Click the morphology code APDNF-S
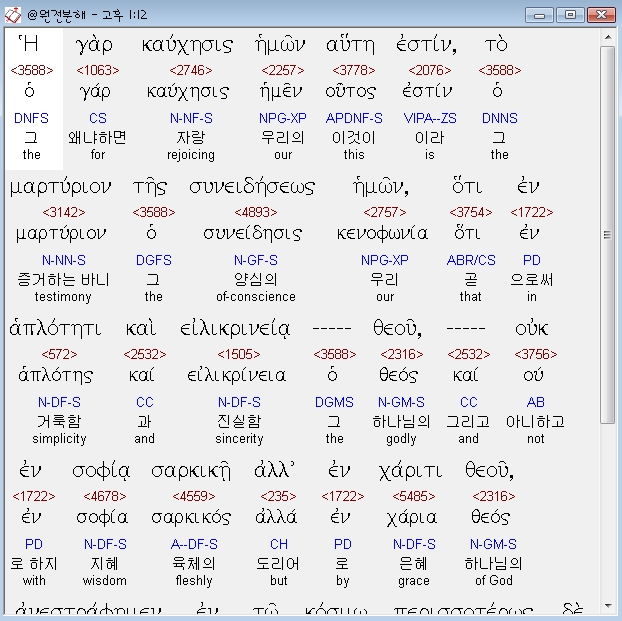This screenshot has height=621, width=622. 354,118
